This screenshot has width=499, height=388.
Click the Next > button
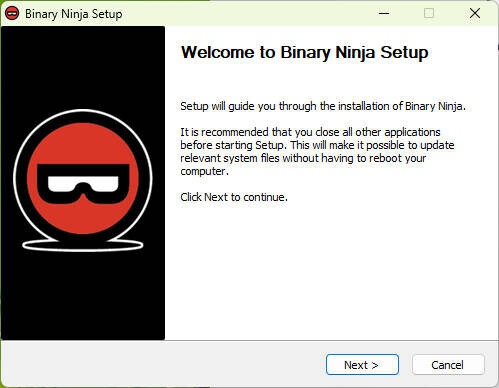[362, 365]
